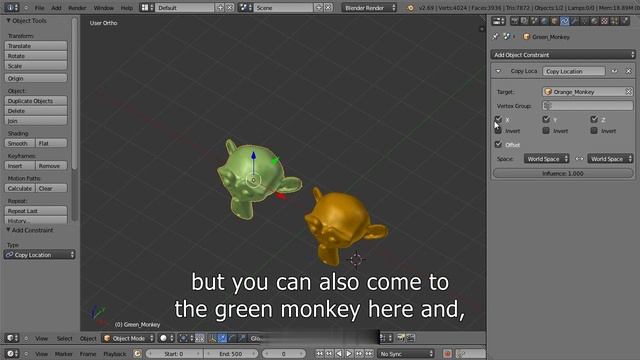640x360 pixels.
Task: Click the Rotate button
Action: coord(36,56)
